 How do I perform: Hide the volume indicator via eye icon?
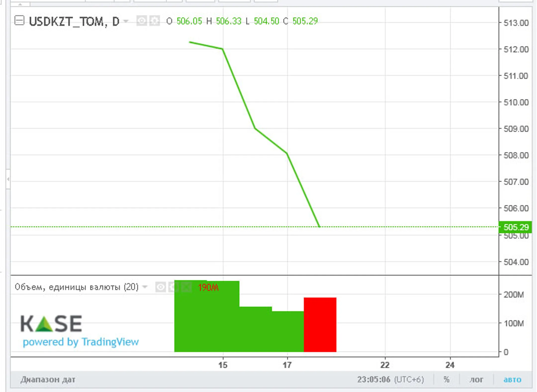tap(161, 287)
